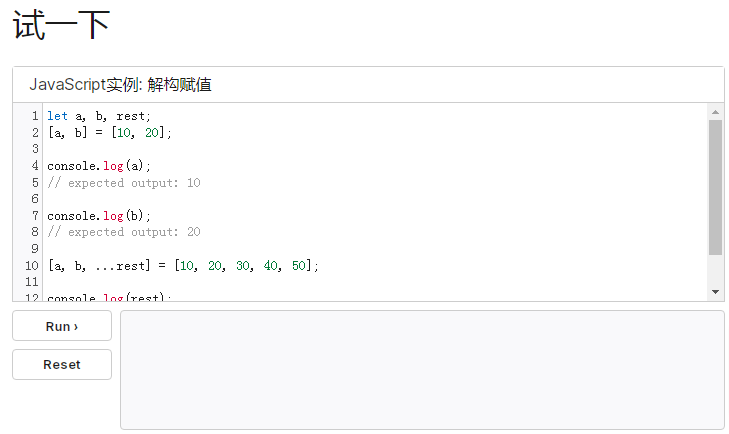This screenshot has height=434, width=729.
Task: Click the Reset button
Action: tap(62, 365)
